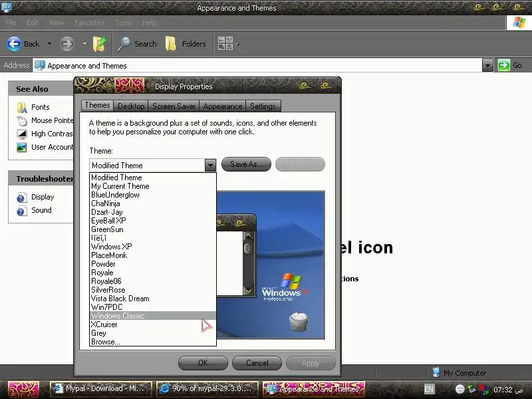The image size is (532, 399).
Task: Open the Edit menu
Action: 33,23
